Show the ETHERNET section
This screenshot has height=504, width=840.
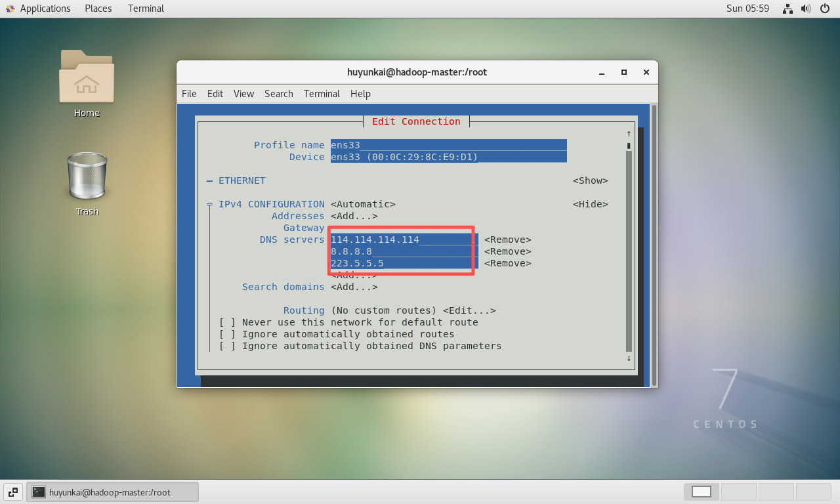point(591,180)
